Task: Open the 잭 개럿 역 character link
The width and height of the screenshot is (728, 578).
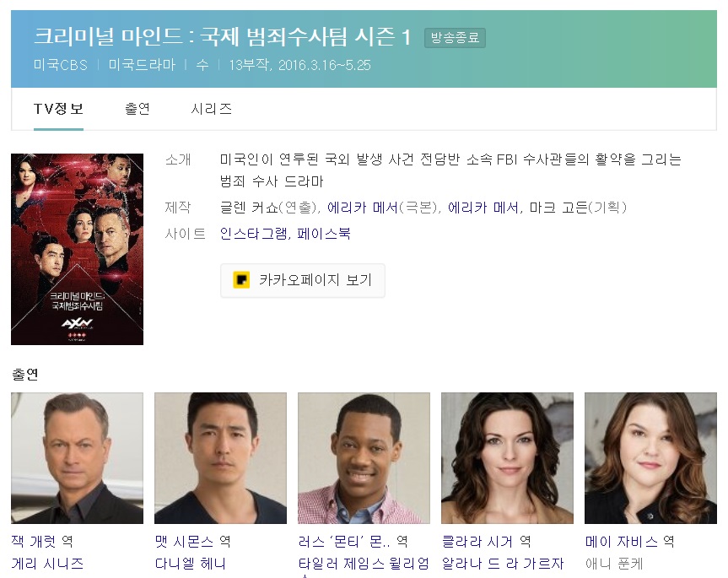Action: (42, 542)
